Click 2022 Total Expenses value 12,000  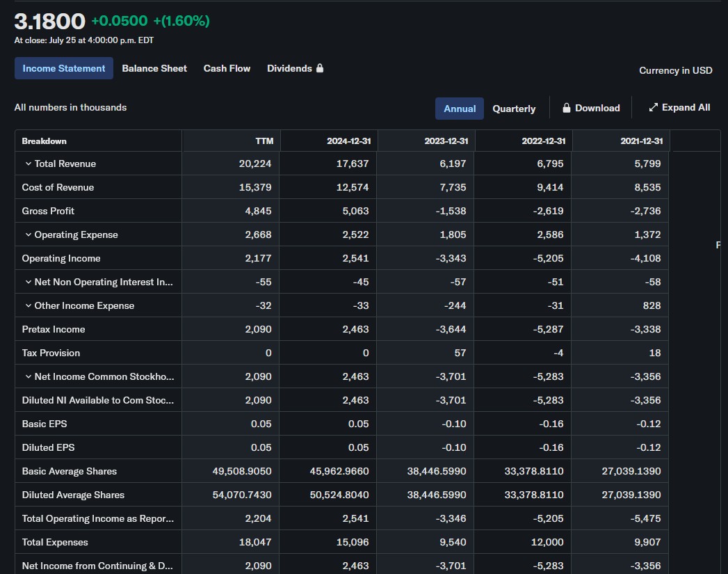(x=547, y=543)
